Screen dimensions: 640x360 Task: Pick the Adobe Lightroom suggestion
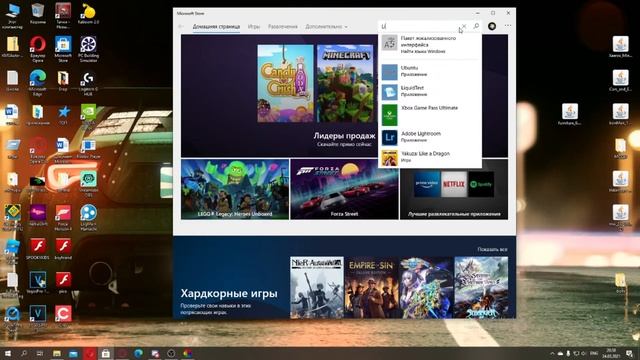(x=430, y=137)
